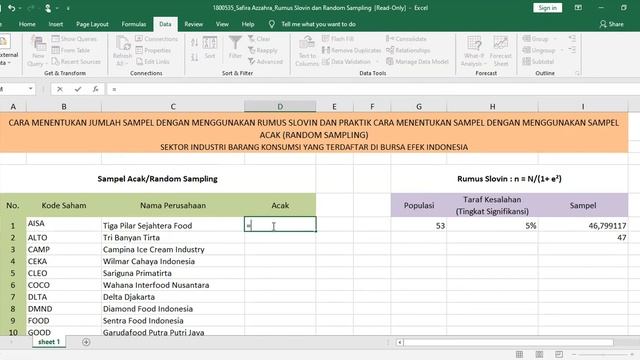Click cell Diamond Food Indonesia
This screenshot has height=360, width=640.
pyautogui.click(x=173, y=309)
